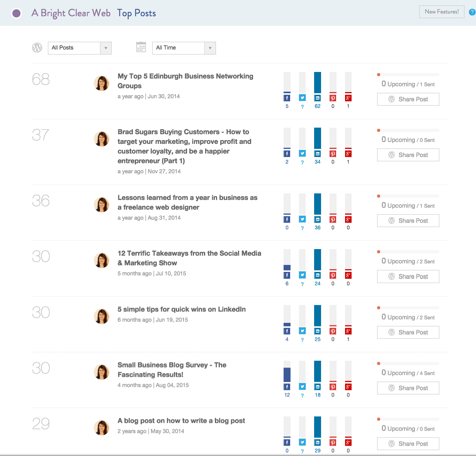Go to A Bright Clear Web heading
The height and width of the screenshot is (456, 476).
pos(71,13)
